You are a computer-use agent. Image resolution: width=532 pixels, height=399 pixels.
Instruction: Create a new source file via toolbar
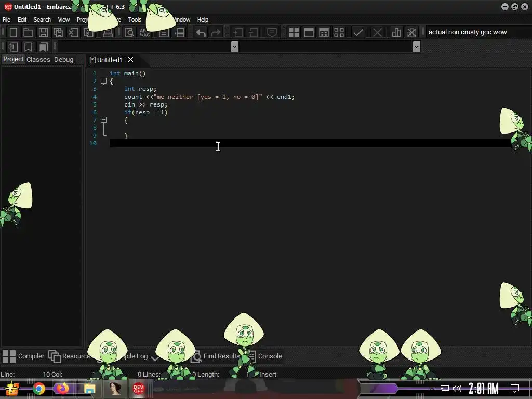point(13,33)
